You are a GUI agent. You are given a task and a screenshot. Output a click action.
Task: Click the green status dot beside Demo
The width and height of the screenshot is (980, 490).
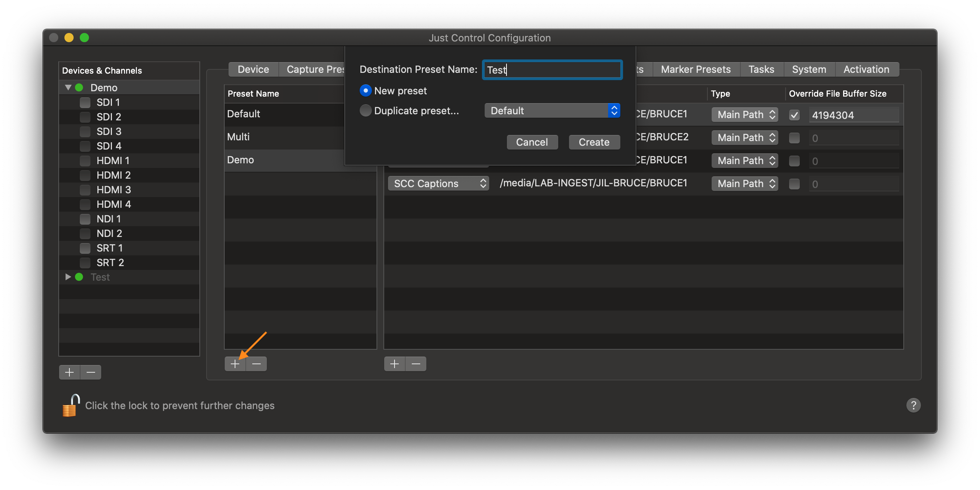coord(79,87)
